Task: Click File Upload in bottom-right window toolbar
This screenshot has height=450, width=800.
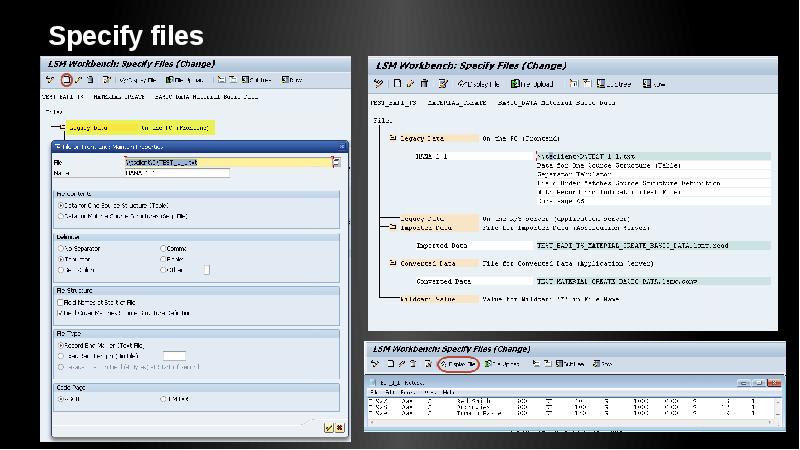Action: point(502,364)
